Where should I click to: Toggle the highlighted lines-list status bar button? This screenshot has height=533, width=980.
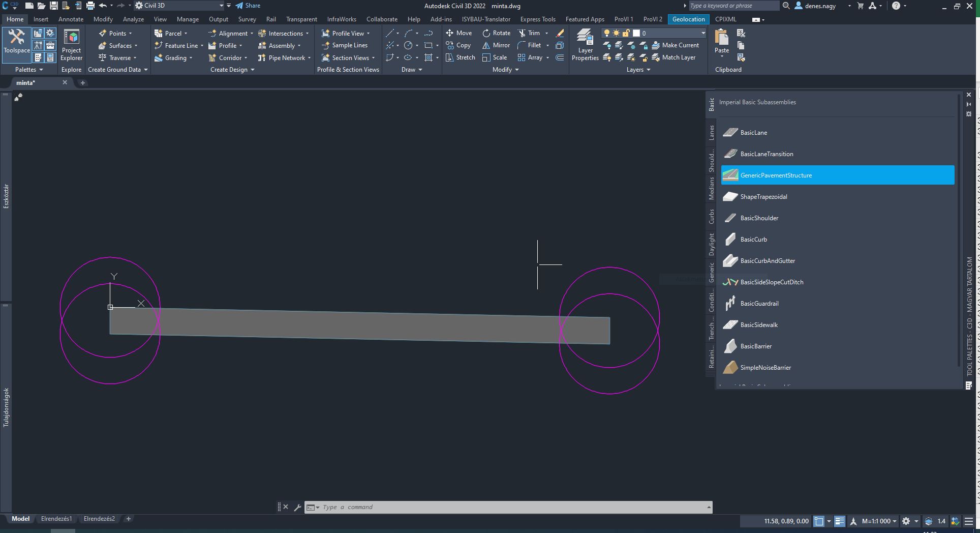tap(840, 521)
